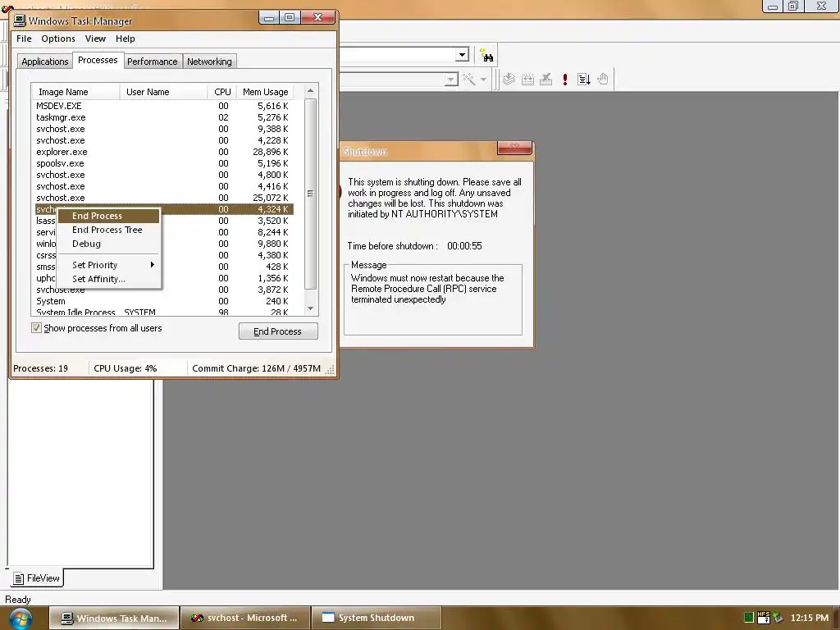The width and height of the screenshot is (840, 630).
Task: Click the Start orb button
Action: [20, 619]
